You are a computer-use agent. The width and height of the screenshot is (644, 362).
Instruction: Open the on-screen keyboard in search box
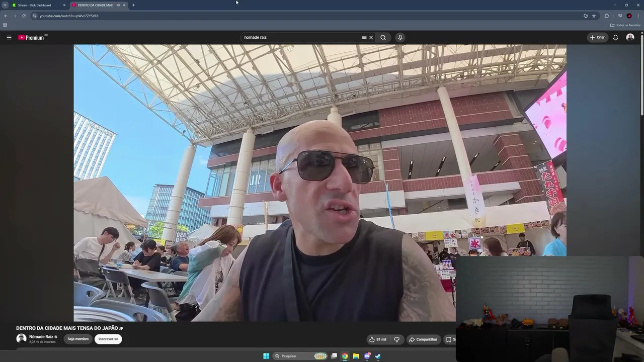pos(364,37)
